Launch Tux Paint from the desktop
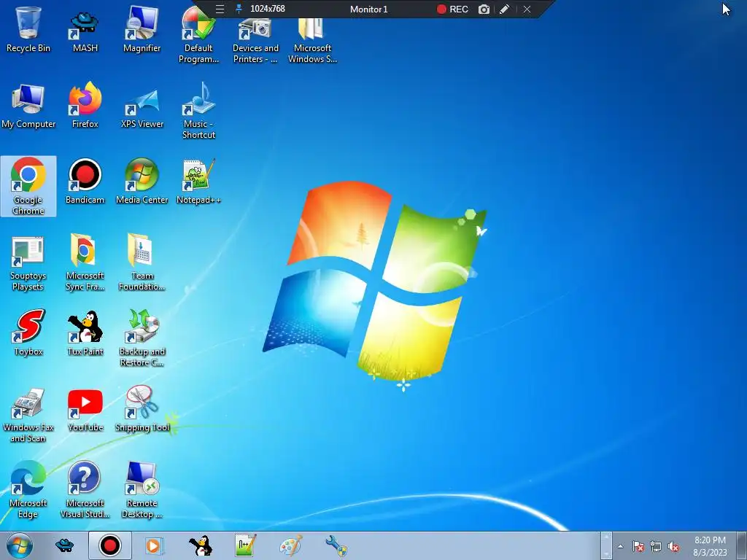This screenshot has height=560, width=747. pos(85,332)
